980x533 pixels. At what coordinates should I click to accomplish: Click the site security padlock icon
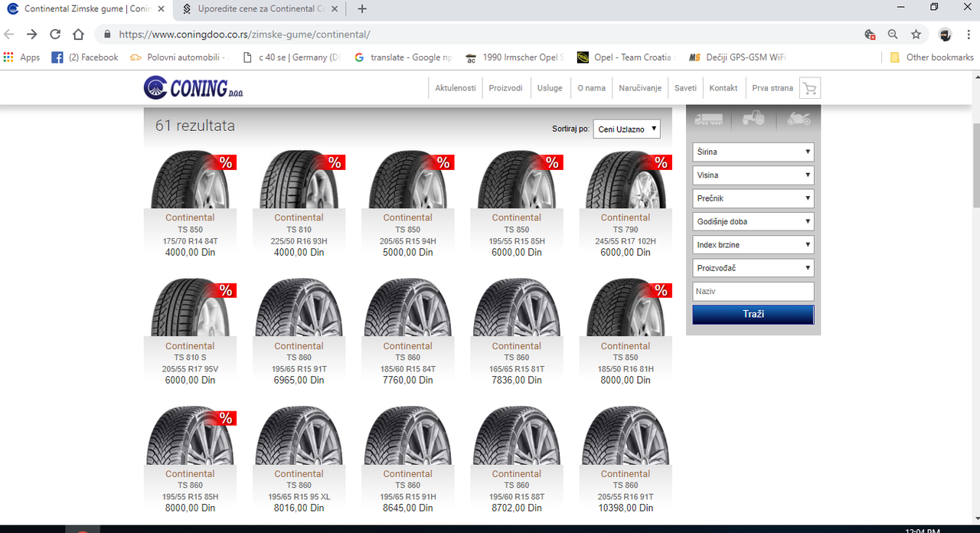click(x=106, y=34)
